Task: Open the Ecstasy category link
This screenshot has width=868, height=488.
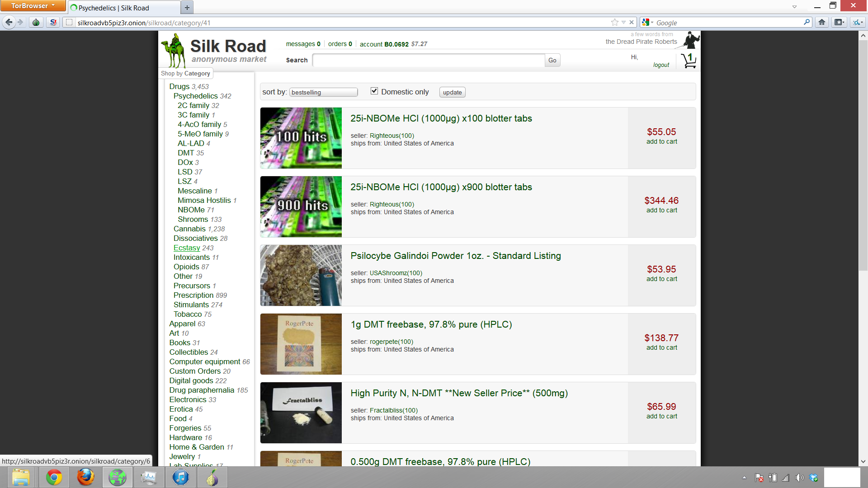Action: point(187,248)
